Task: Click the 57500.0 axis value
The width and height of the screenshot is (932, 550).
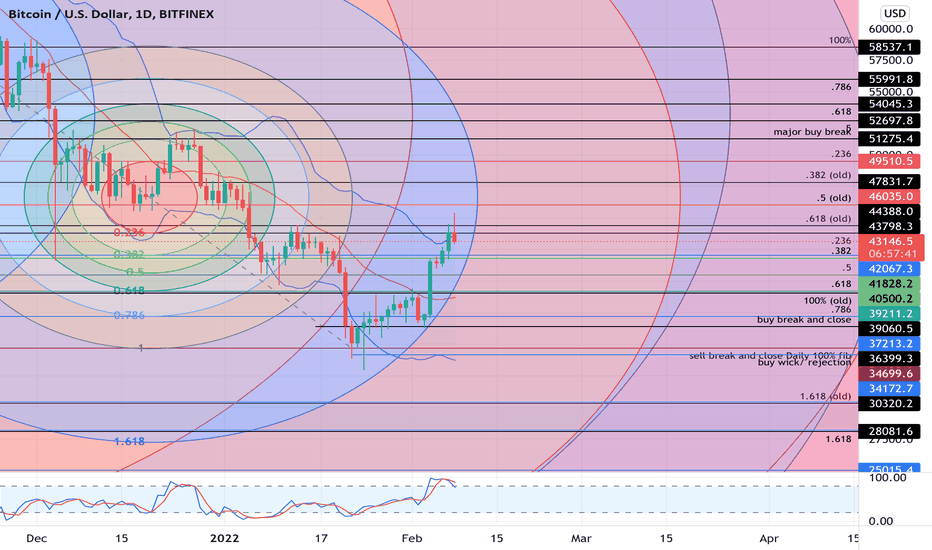Action: pyautogui.click(x=890, y=60)
